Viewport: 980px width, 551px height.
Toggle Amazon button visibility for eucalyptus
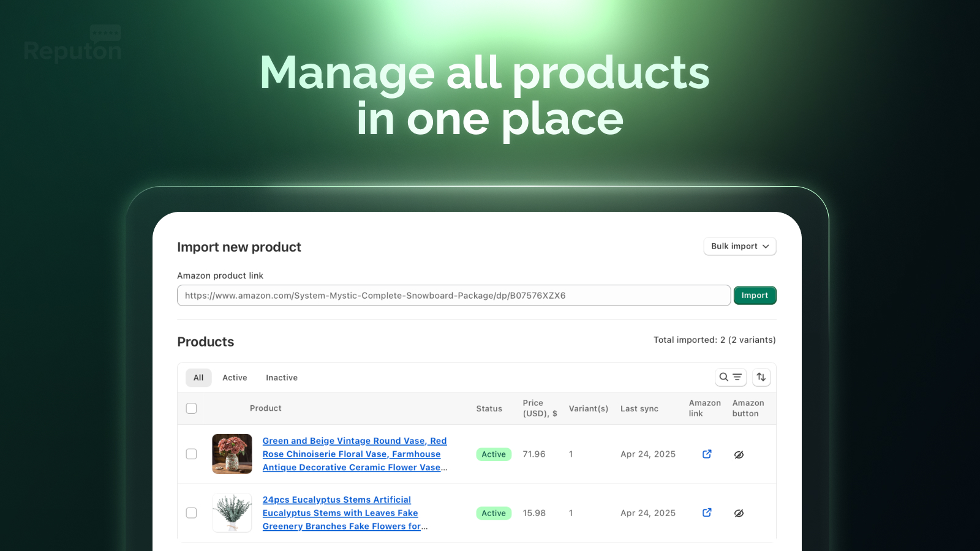point(739,514)
